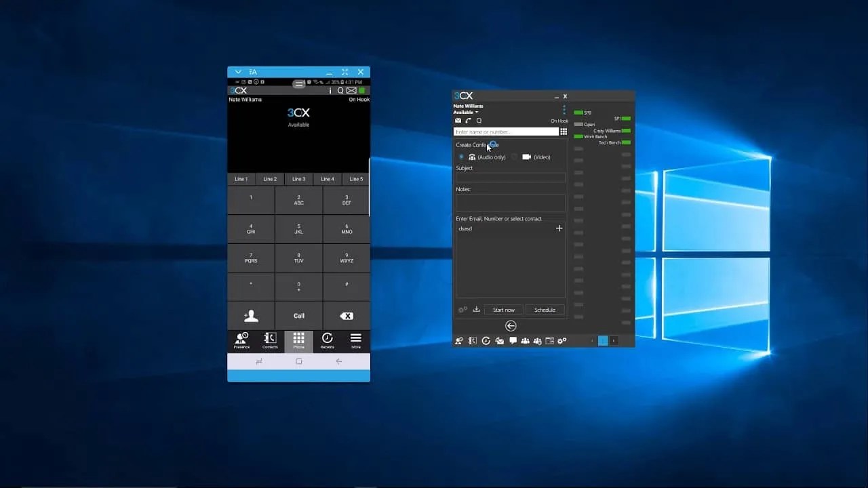Screen dimensions: 868x488
Task: Dial digit 1 on the keypad
Action: coord(251,200)
